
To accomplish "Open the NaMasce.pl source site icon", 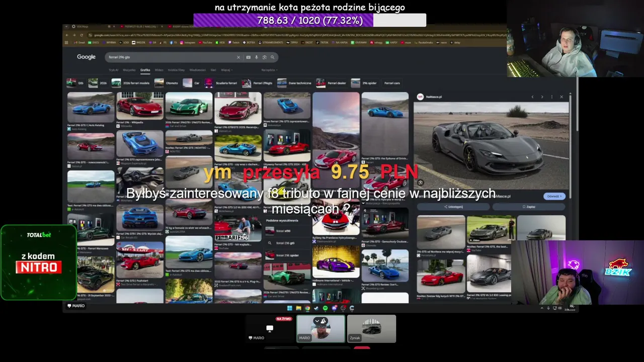I will pyautogui.click(x=420, y=97).
